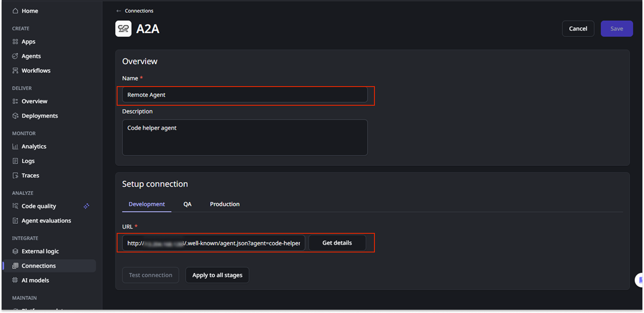Open Deployments in the sidebar
Image resolution: width=644 pixels, height=313 pixels.
point(40,116)
